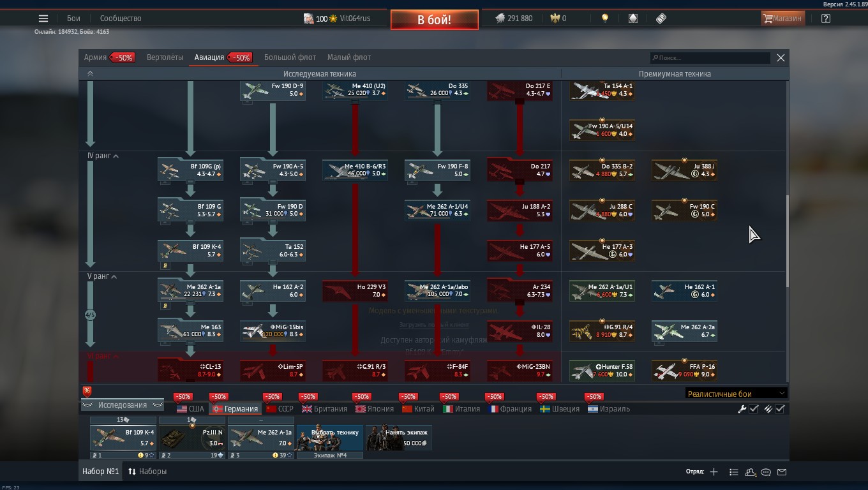Expand group under Fw 190 A-5 card
The width and height of the screenshot is (868, 490).
pos(248,182)
